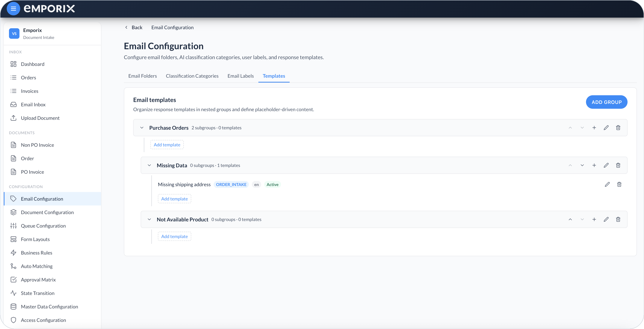Delete the Not Available Product group

618,220
